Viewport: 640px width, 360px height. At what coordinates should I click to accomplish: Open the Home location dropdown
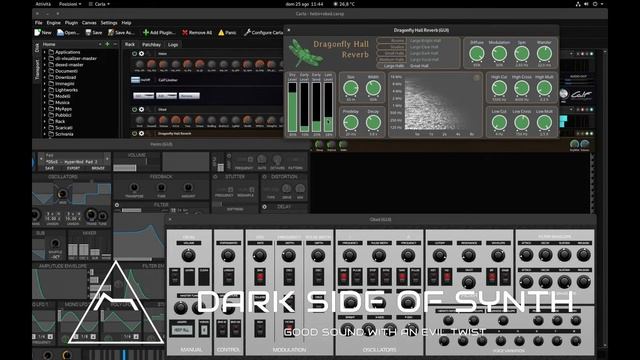[71, 44]
